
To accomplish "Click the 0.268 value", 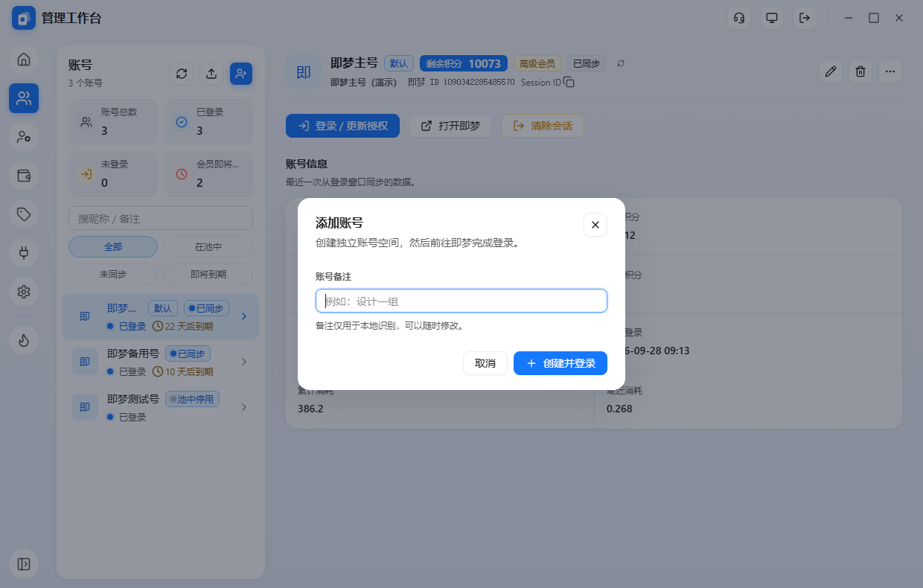I will coord(619,409).
